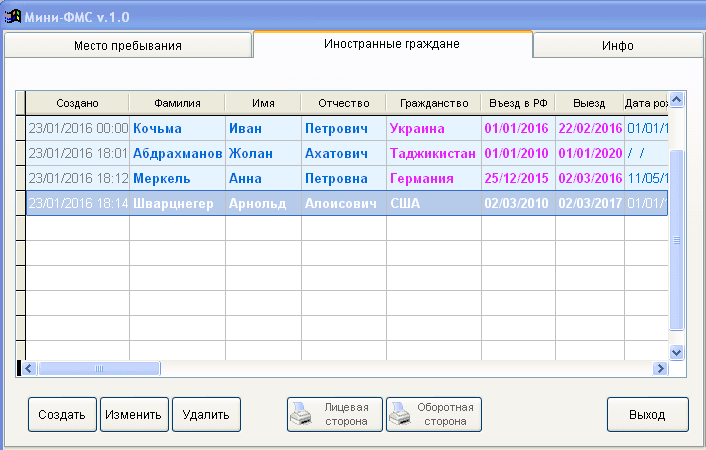Select the Кочьма surname cell
Image resolution: width=706 pixels, height=450 pixels.
point(177,128)
